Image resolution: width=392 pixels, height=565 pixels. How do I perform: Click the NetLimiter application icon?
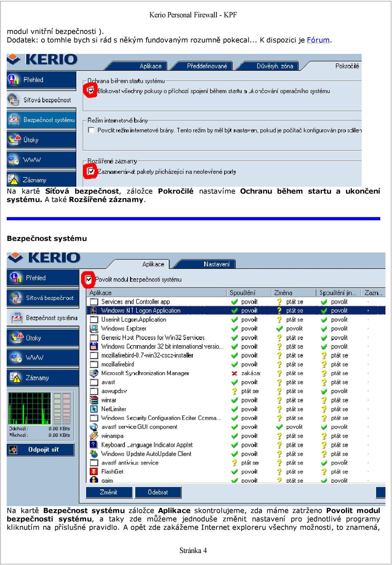[x=94, y=409]
